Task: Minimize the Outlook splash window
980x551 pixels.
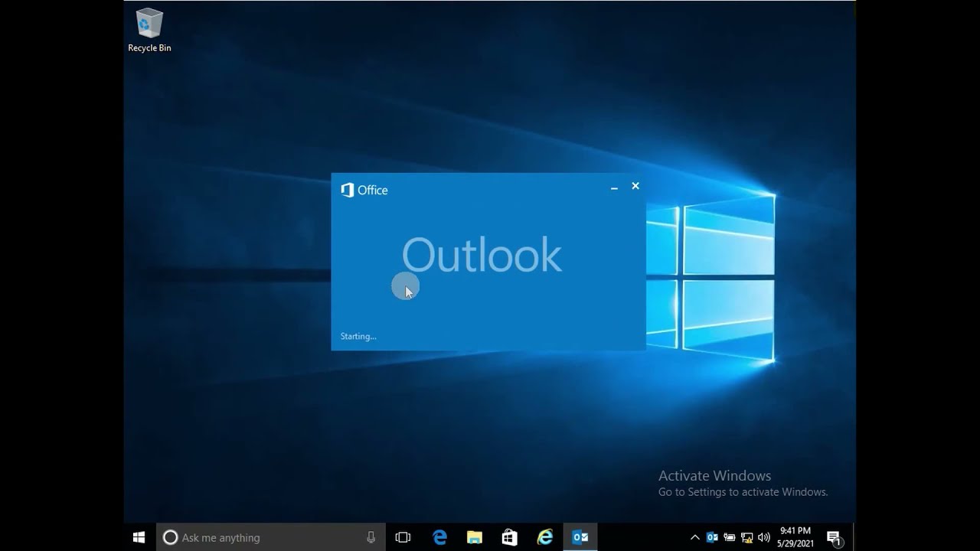Action: 614,187
